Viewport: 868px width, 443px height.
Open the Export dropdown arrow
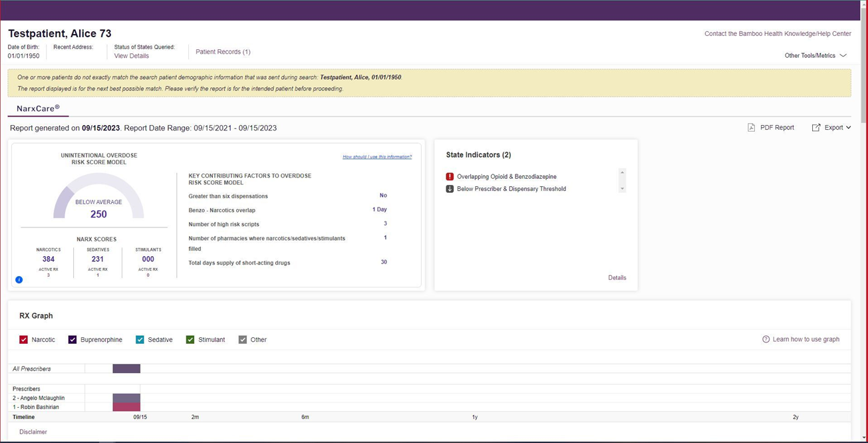click(848, 128)
